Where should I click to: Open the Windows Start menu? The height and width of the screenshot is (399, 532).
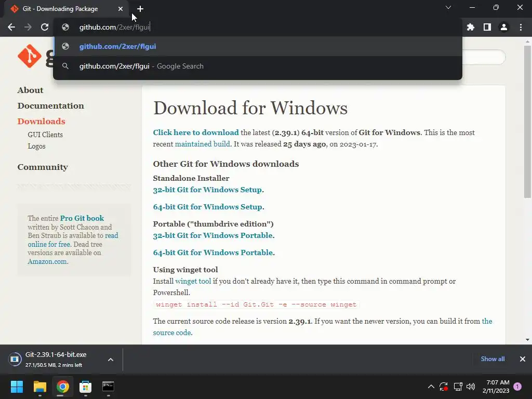(17, 387)
